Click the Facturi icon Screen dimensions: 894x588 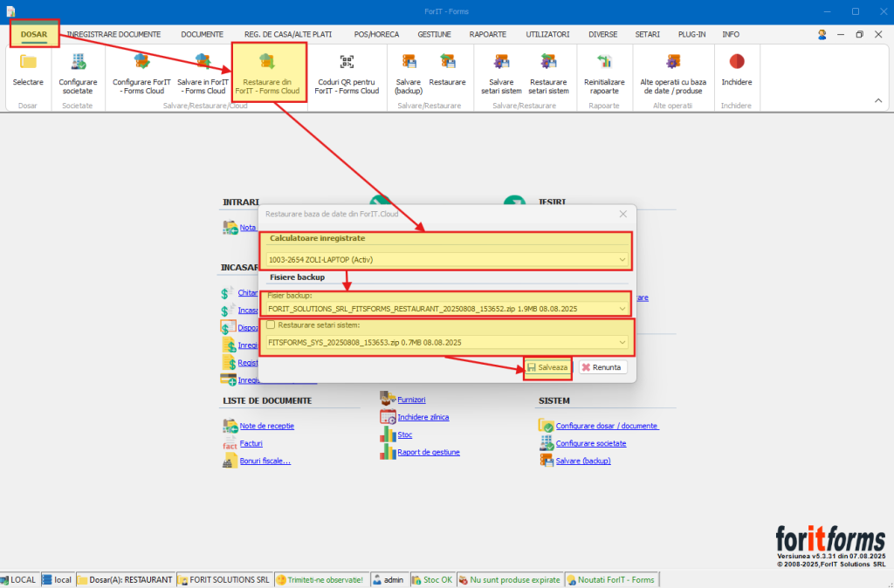230,443
